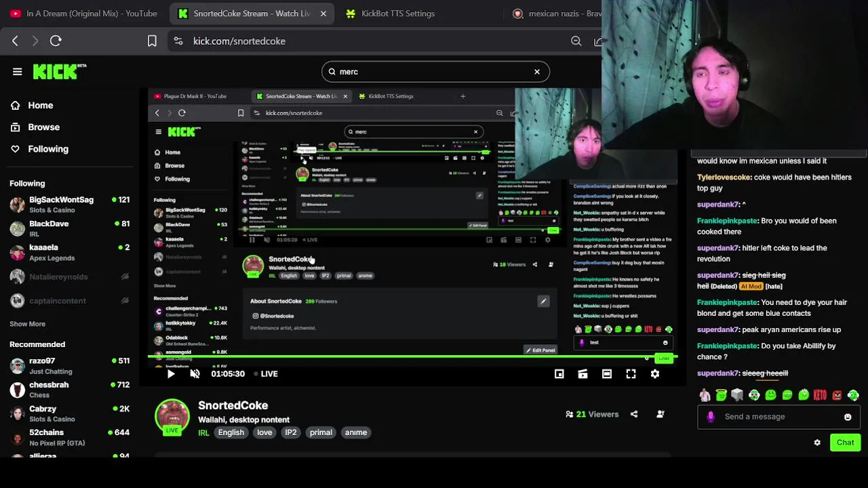The image size is (868, 488).
Task: Open the chat settings gear
Action: pyautogui.click(x=817, y=443)
